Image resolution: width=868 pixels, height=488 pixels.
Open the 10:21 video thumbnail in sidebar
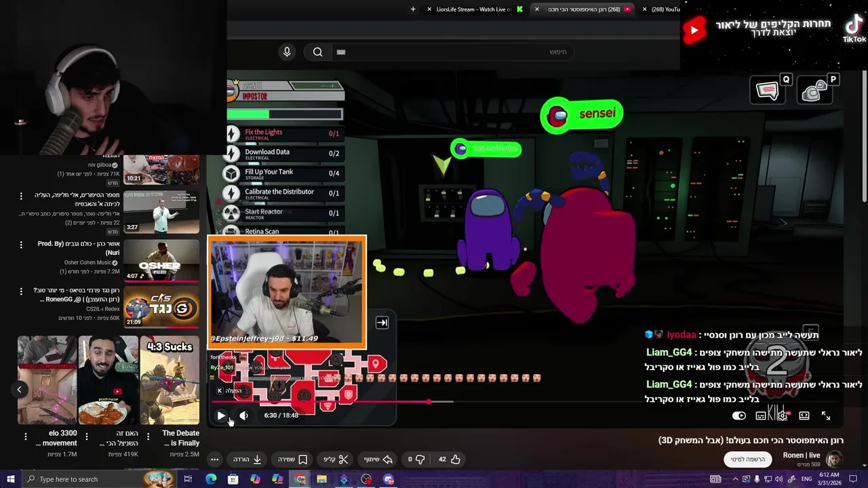pos(161,169)
